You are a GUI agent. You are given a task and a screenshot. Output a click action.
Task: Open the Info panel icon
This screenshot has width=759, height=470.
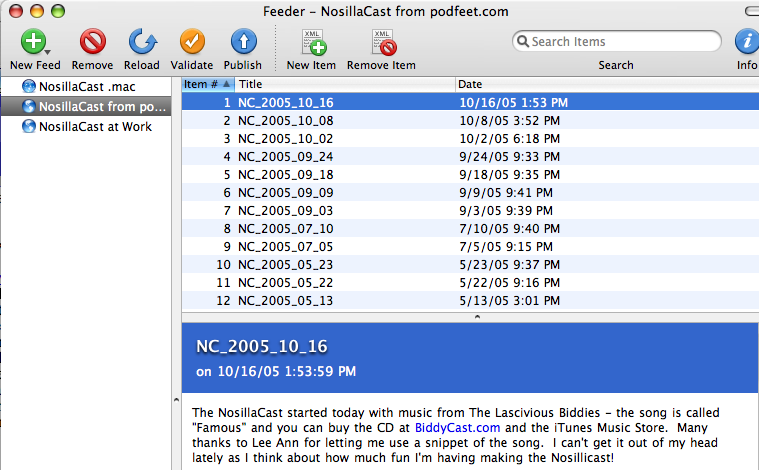[746, 42]
